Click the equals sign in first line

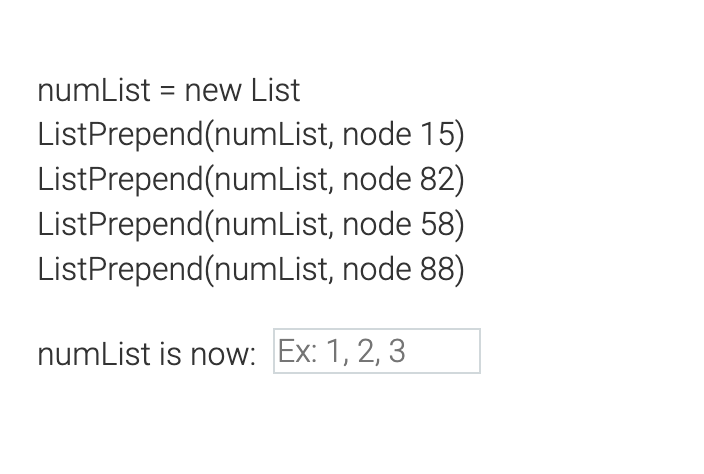pyautogui.click(x=167, y=91)
